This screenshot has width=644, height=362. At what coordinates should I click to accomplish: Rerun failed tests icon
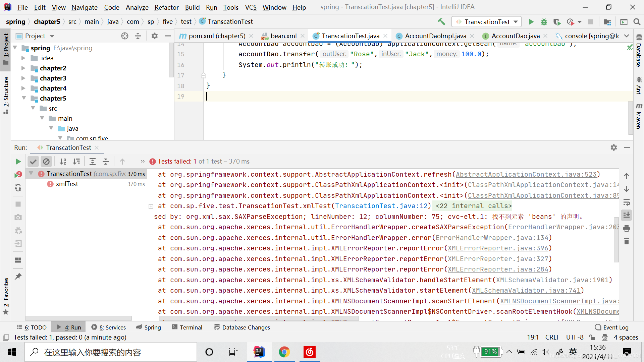pyautogui.click(x=18, y=175)
